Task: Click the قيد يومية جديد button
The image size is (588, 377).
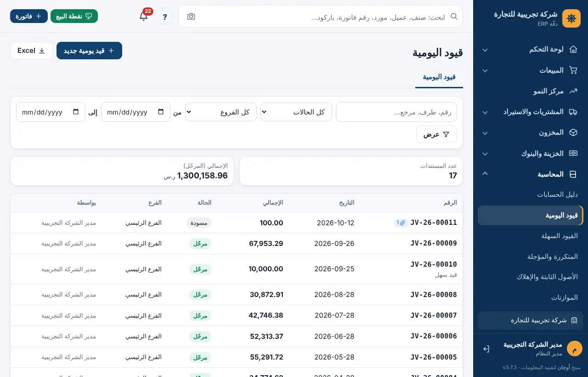Action: [x=89, y=51]
